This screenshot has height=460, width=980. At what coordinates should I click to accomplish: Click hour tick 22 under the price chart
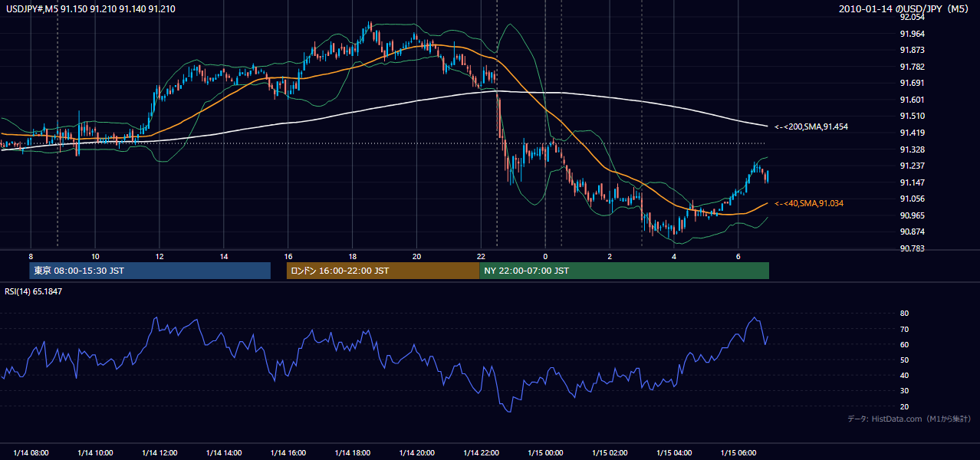tap(481, 256)
